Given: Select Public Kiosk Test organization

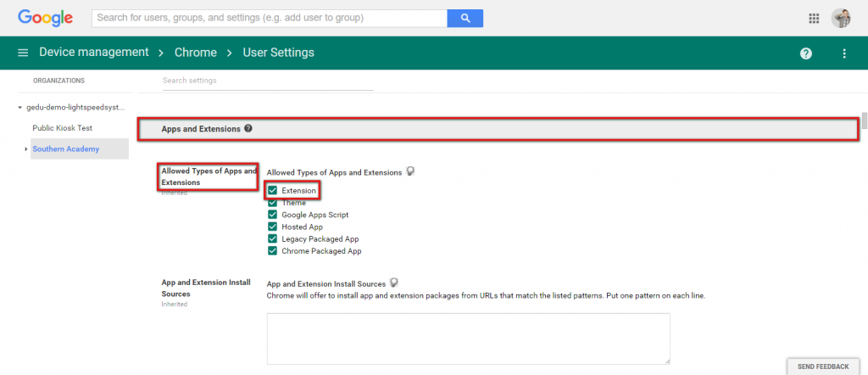Looking at the screenshot, I should click(63, 128).
